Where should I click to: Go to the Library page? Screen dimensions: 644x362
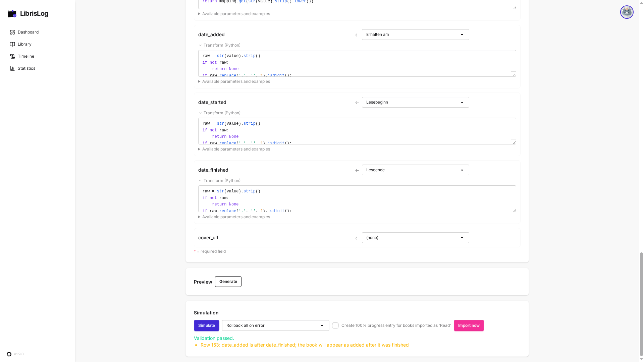24,44
